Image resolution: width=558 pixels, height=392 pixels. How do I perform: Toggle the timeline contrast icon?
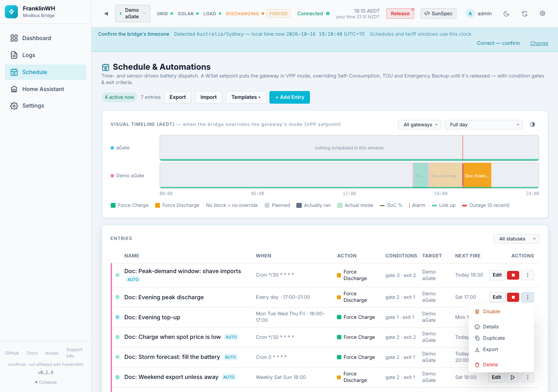(x=532, y=125)
